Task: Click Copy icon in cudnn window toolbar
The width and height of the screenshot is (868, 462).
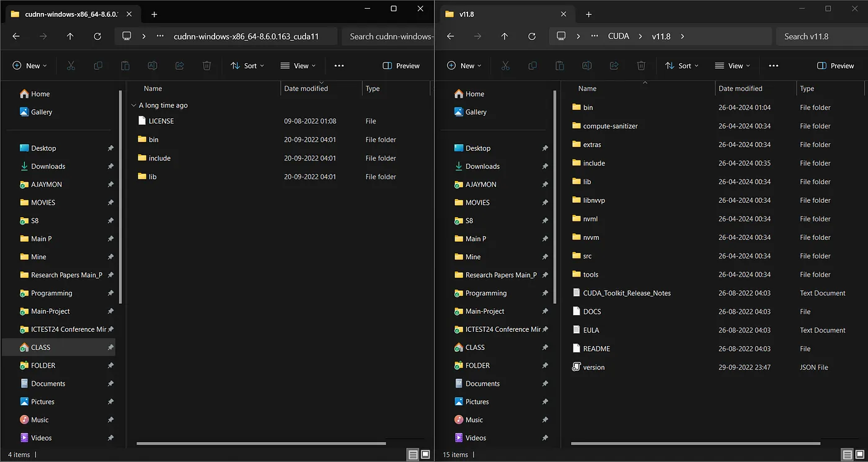Action: pos(98,66)
